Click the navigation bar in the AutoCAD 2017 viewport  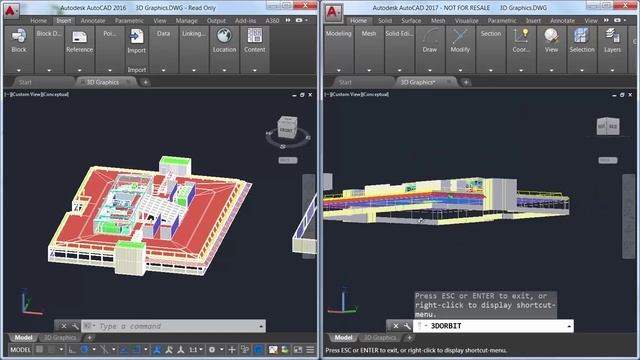(629, 216)
